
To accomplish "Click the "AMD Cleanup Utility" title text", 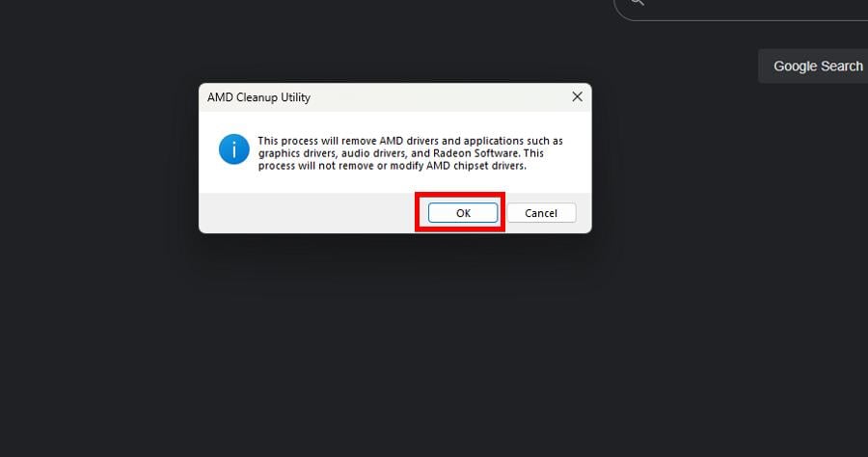I will pyautogui.click(x=258, y=97).
